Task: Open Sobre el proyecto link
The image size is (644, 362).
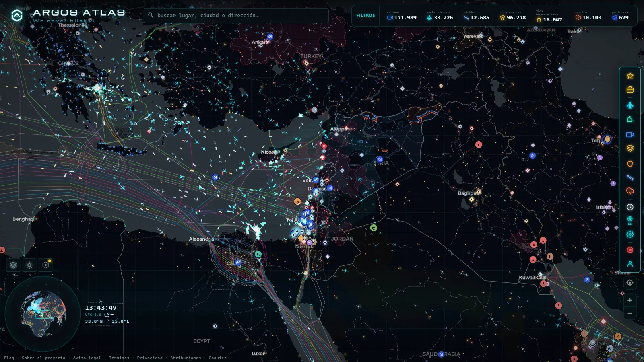Action: coord(43,358)
